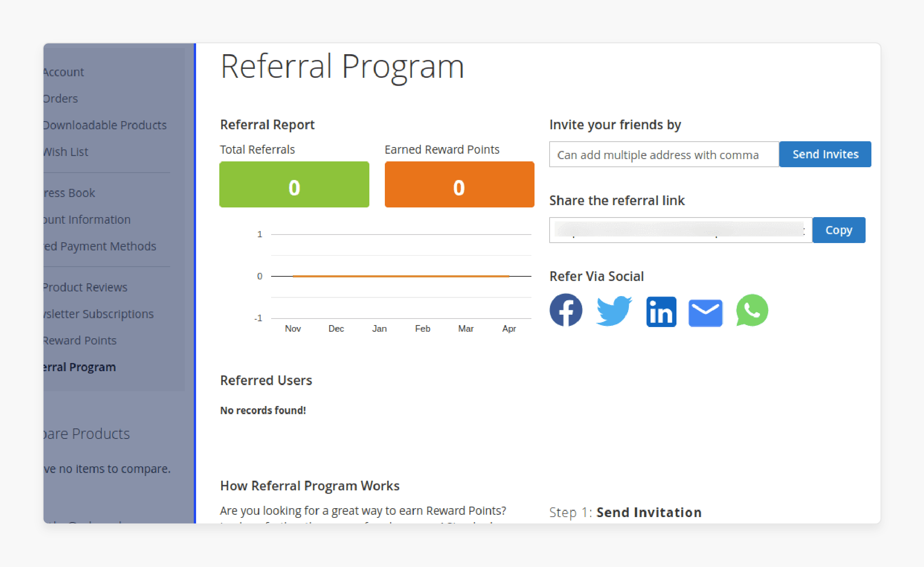Share referral via LinkedIn icon
This screenshot has height=567, width=924.
[x=661, y=312]
